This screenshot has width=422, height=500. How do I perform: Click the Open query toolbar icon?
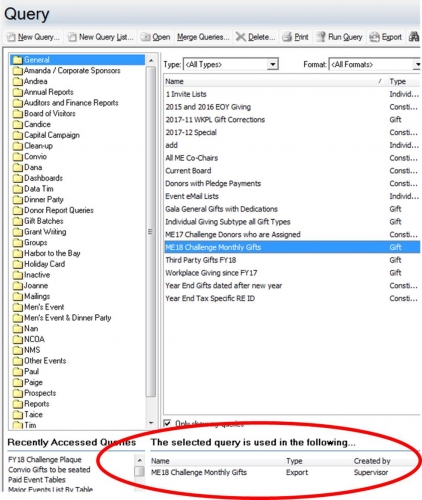[x=145, y=37]
